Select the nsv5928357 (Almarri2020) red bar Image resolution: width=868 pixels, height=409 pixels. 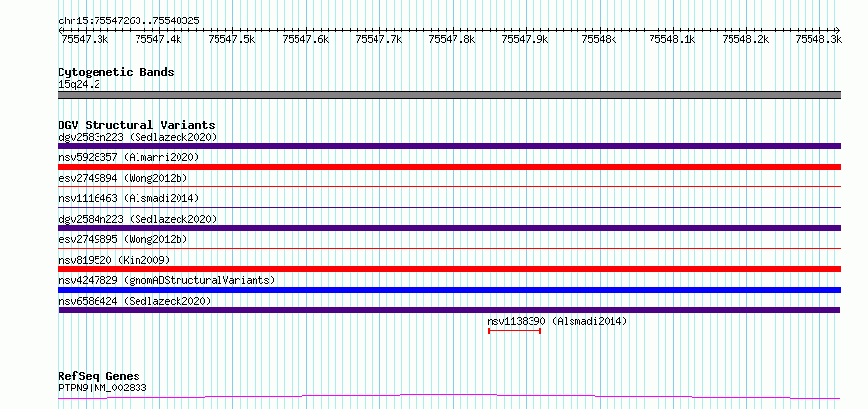pos(449,167)
